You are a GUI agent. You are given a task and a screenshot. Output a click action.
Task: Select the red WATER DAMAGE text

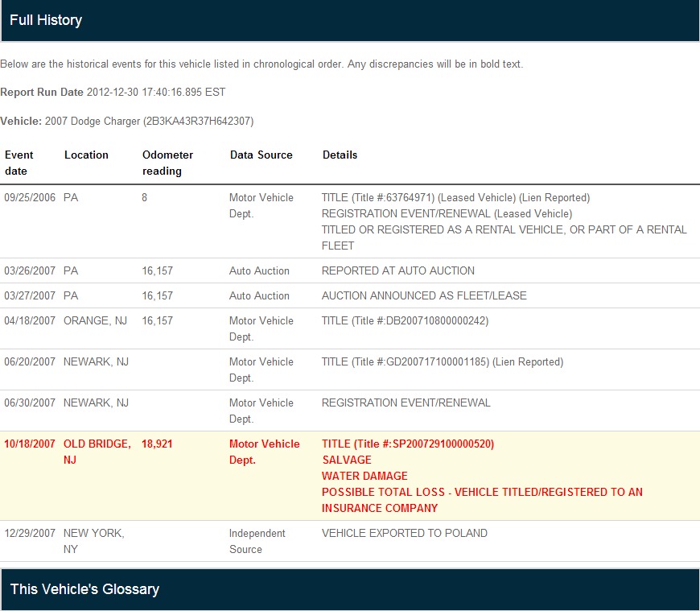(x=364, y=476)
